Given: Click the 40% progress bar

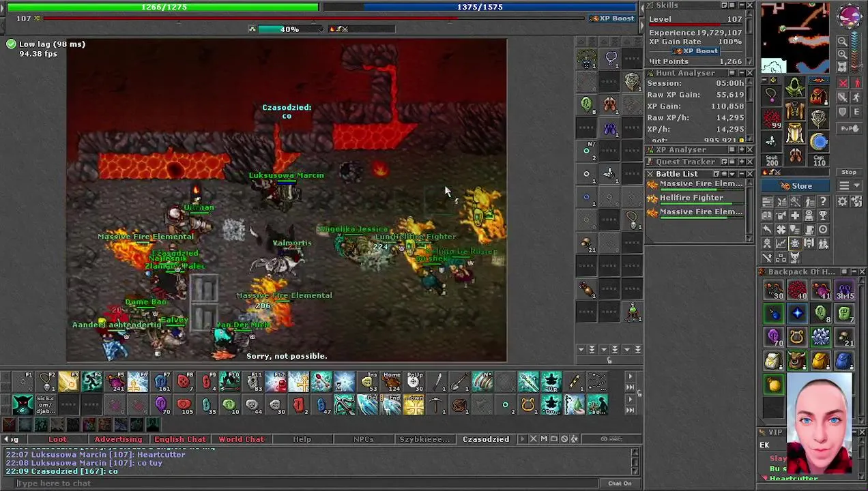Looking at the screenshot, I should pyautogui.click(x=289, y=29).
